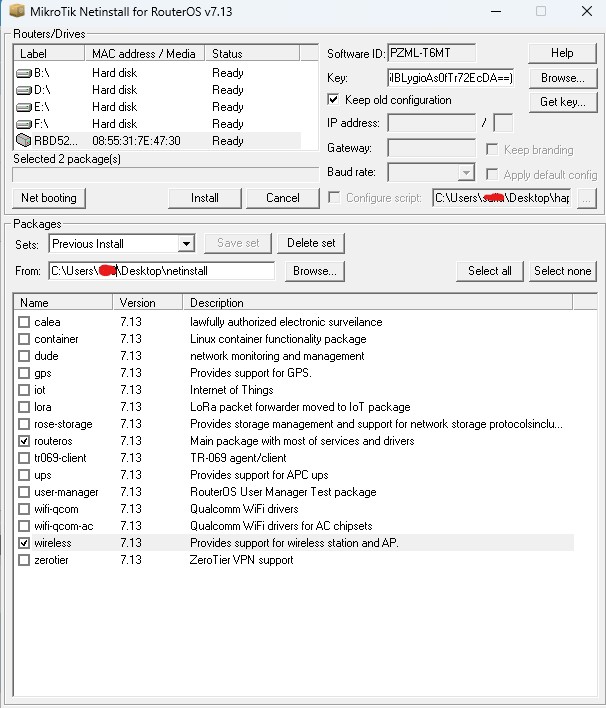Image resolution: width=606 pixels, height=708 pixels.
Task: Check the iot package checkbox
Action: (24, 390)
